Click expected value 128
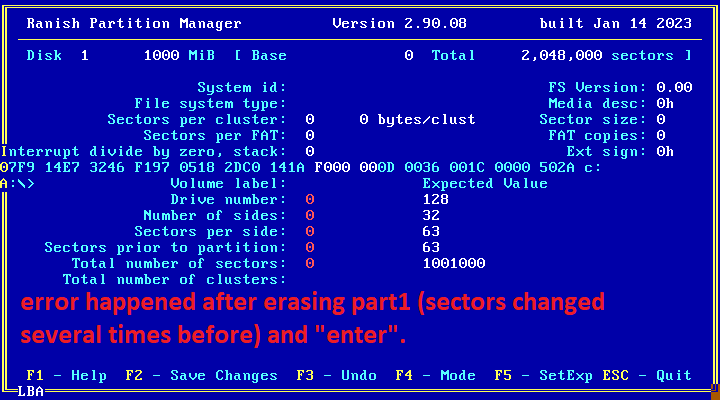 pos(435,200)
